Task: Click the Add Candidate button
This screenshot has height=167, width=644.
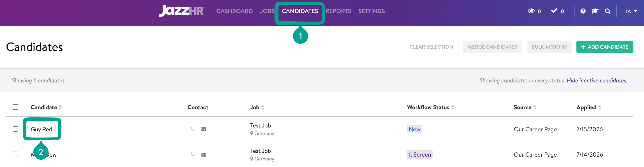Action: click(605, 47)
